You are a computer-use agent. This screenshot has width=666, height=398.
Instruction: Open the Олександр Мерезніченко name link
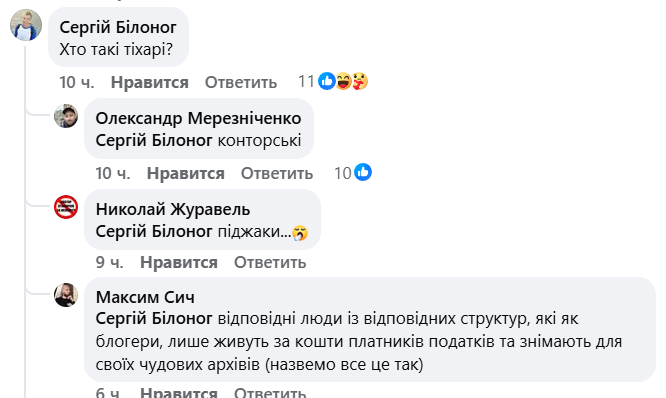pyautogui.click(x=198, y=119)
